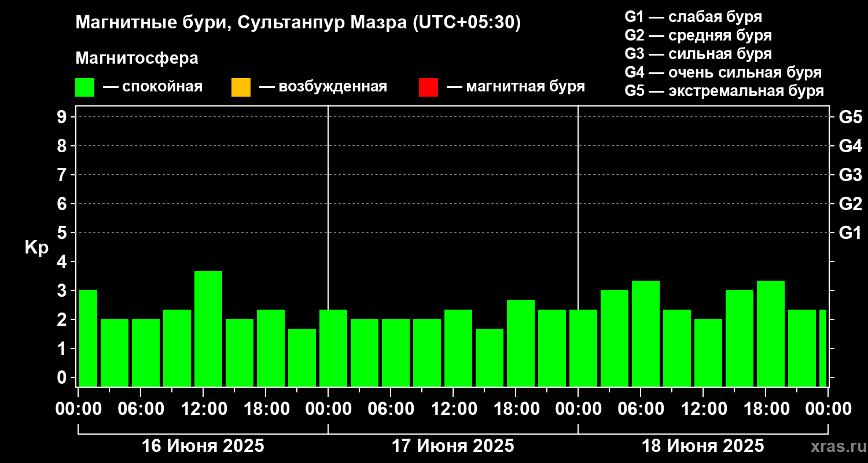
Task: Click the final '00:00' label at chart end
Action: click(828, 409)
